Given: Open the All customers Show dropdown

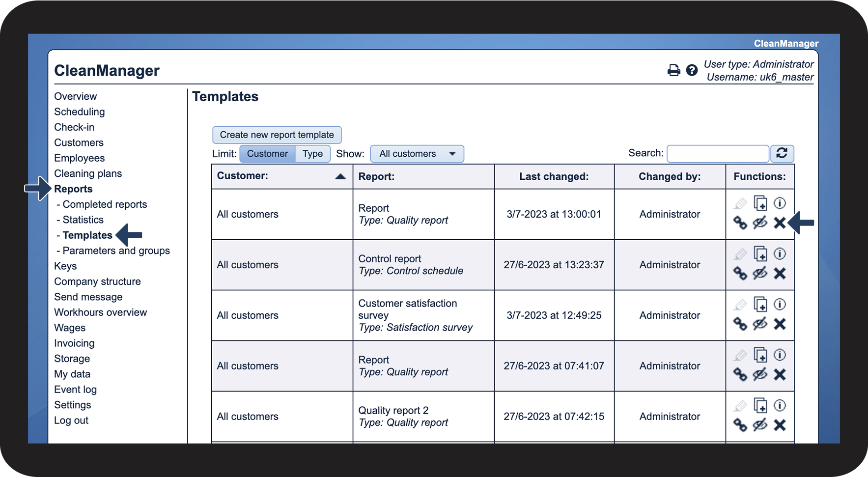Looking at the screenshot, I should point(417,154).
